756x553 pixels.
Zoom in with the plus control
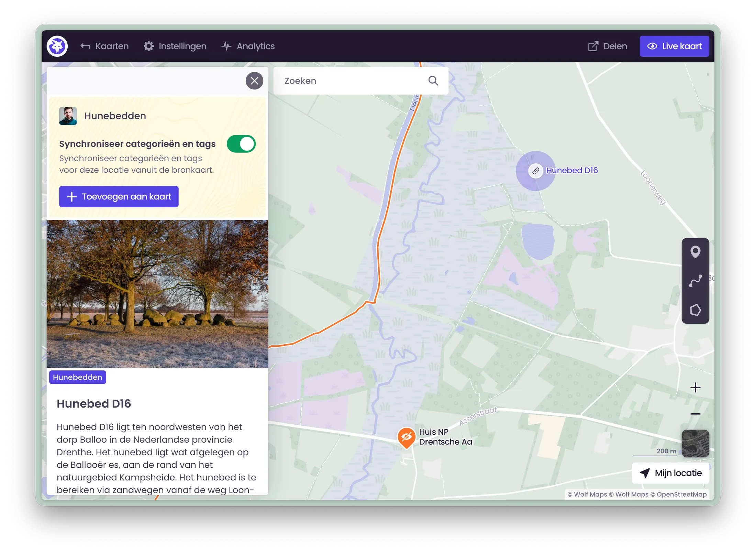click(x=695, y=387)
